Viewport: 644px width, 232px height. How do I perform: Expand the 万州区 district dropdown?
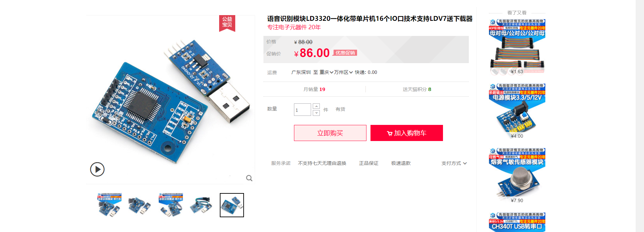[343, 72]
